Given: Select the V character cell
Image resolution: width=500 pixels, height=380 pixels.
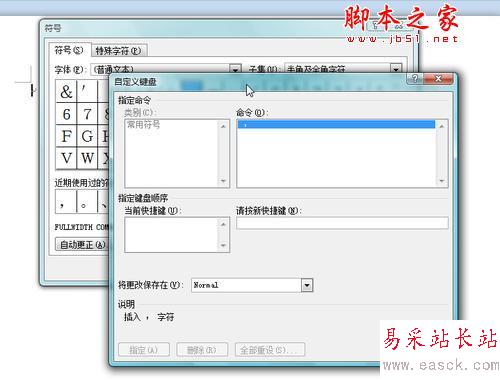Looking at the screenshot, I should (66, 158).
